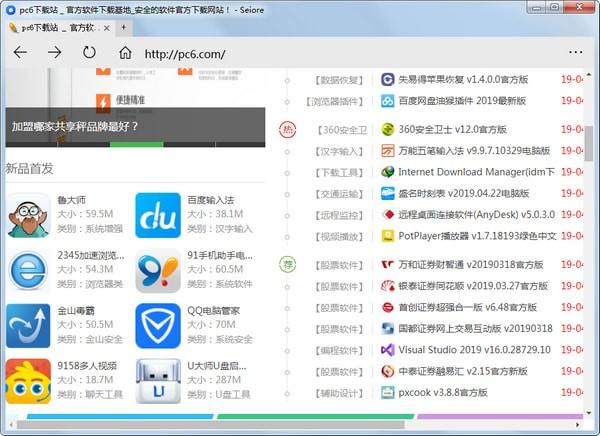Click the PotPlayer icon
The width and height of the screenshot is (600, 436).
pos(388,236)
